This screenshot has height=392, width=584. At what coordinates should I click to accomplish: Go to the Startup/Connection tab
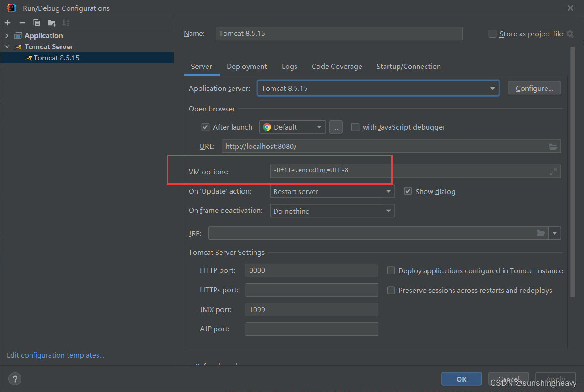point(409,66)
